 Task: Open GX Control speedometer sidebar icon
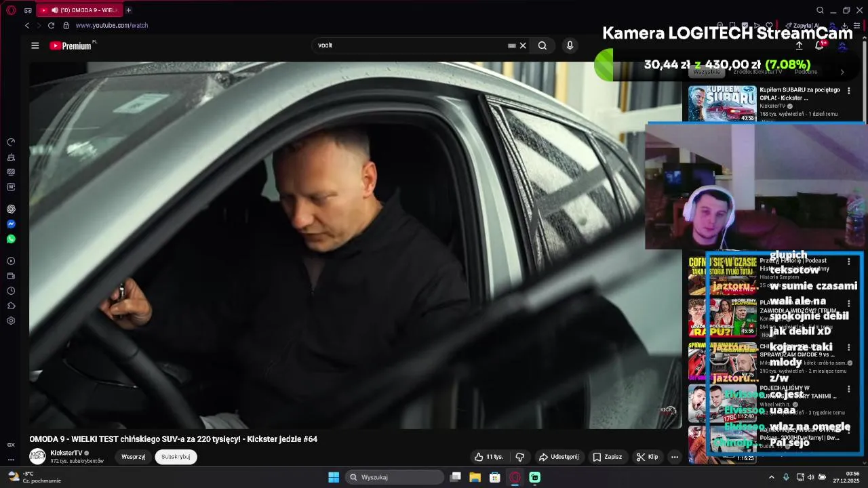11,142
